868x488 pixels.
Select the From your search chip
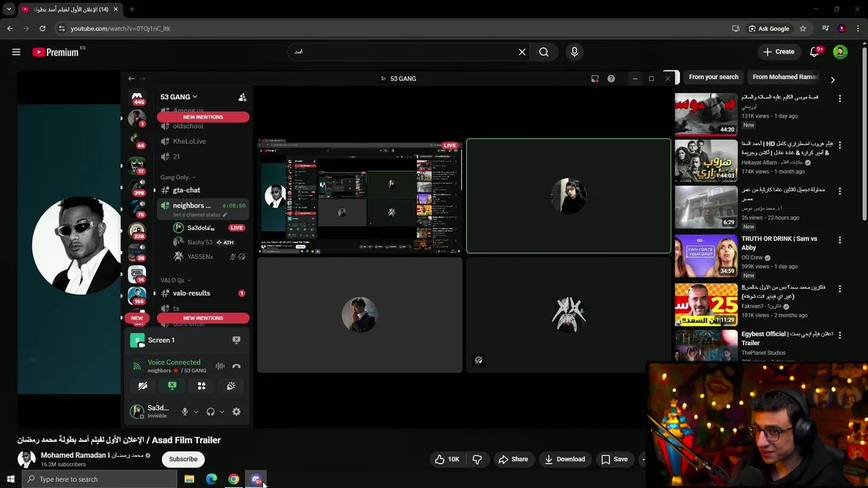point(713,77)
